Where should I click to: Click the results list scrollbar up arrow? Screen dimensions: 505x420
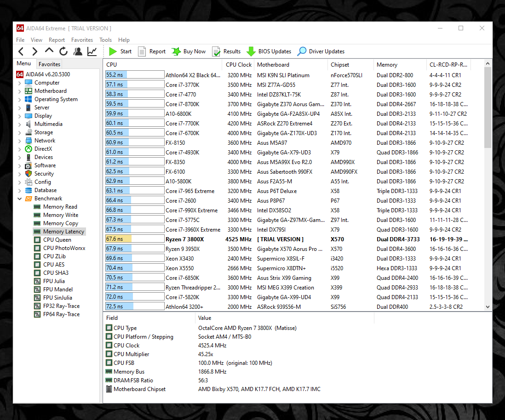point(488,63)
